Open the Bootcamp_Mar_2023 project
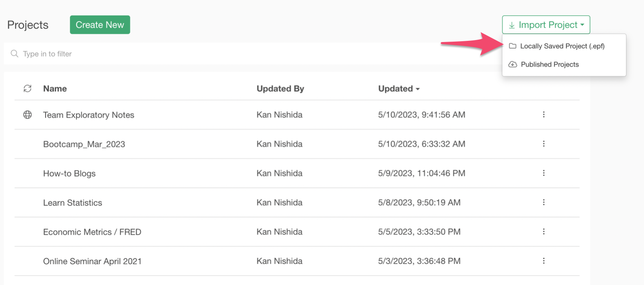 pyautogui.click(x=84, y=144)
